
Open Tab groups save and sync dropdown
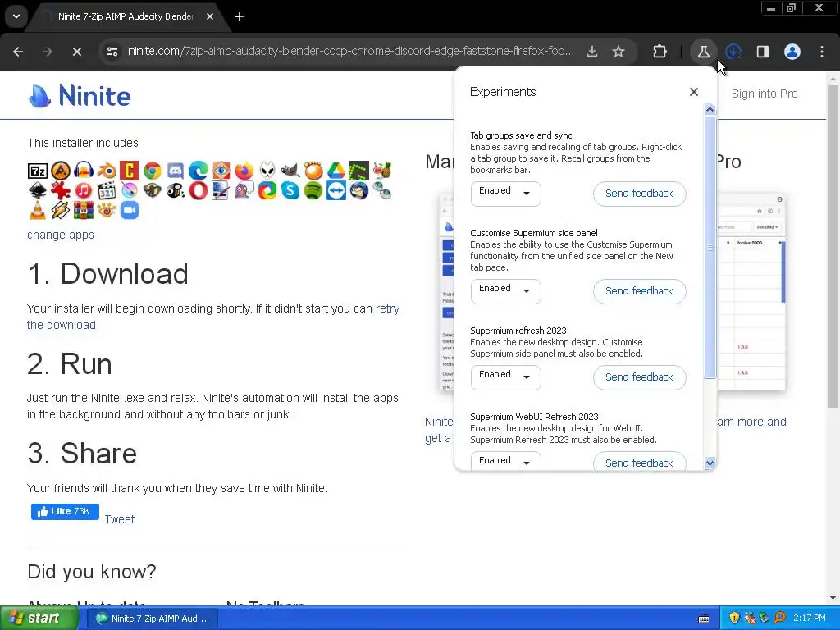tap(505, 194)
